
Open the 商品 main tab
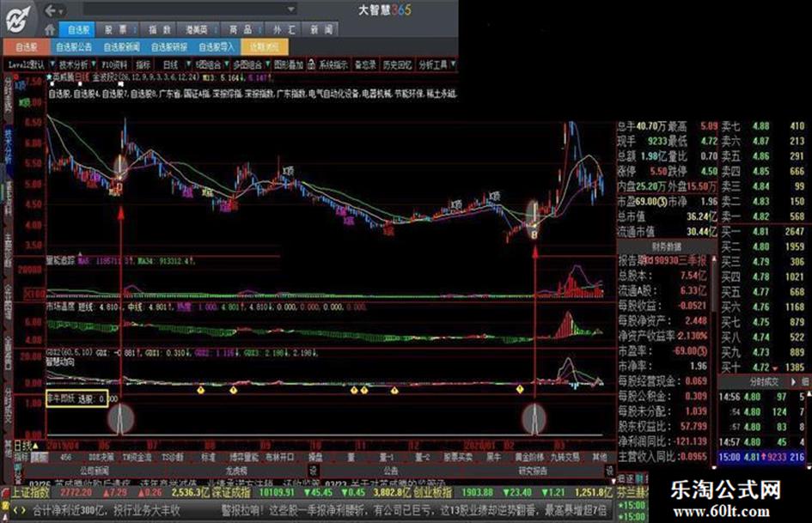click(x=241, y=29)
